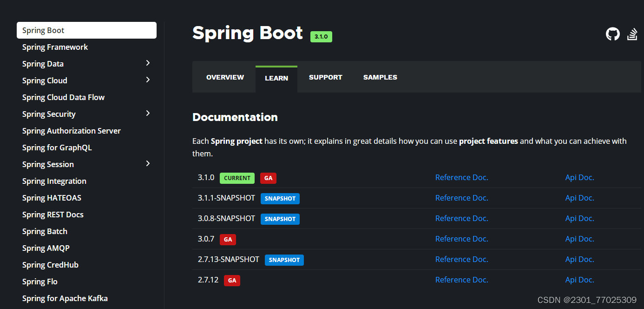Image resolution: width=644 pixels, height=309 pixels.
Task: Open Api Doc. for version 2.7.12
Action: coord(579,280)
